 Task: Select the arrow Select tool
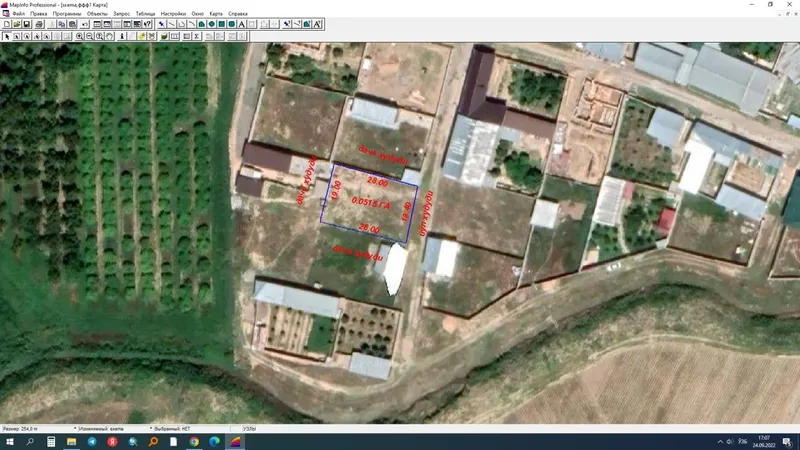click(x=7, y=36)
